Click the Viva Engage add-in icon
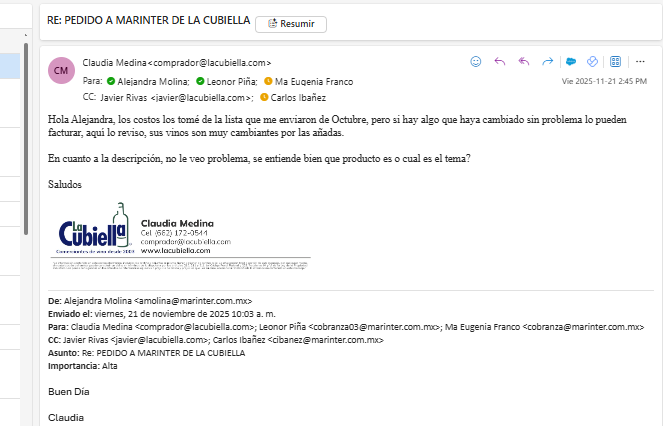Screen dimensions: 663x426 (x=593, y=62)
